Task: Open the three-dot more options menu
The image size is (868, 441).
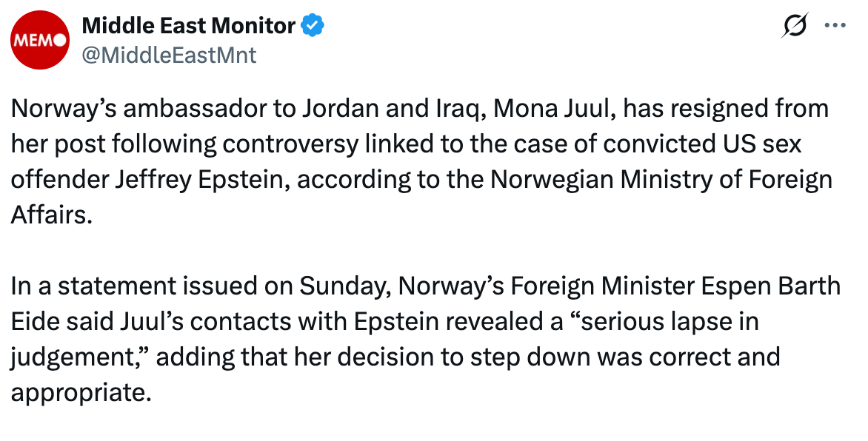Action: pyautogui.click(x=835, y=25)
